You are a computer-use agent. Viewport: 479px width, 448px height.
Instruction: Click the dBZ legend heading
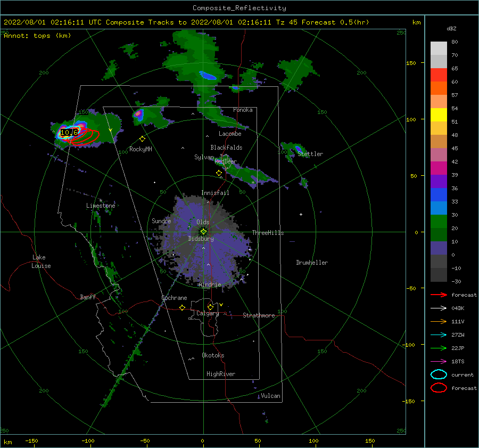(451, 29)
